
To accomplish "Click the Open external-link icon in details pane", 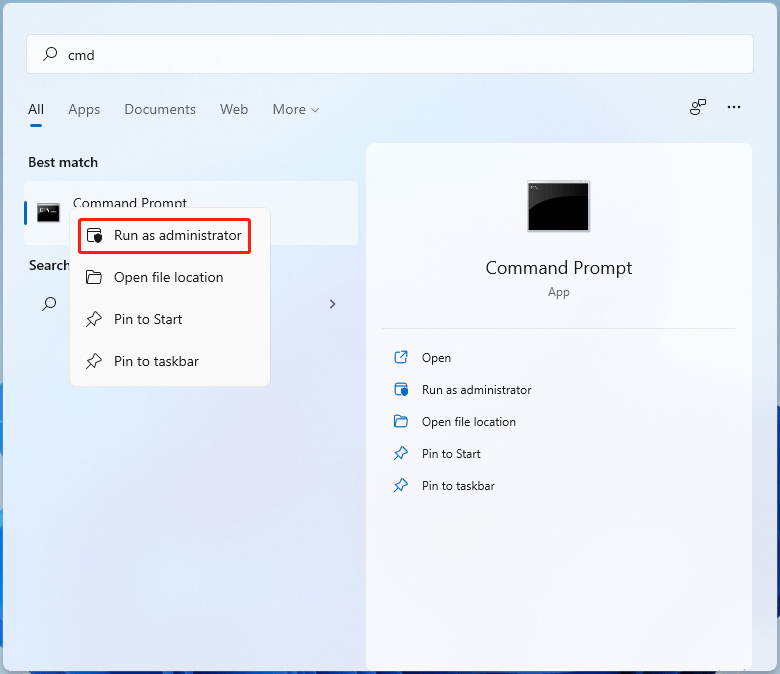I will [401, 357].
